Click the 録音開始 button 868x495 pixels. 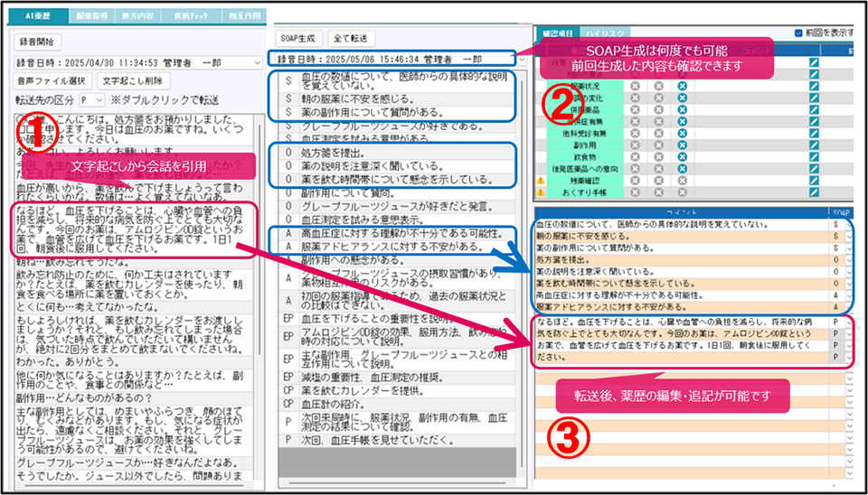point(35,42)
